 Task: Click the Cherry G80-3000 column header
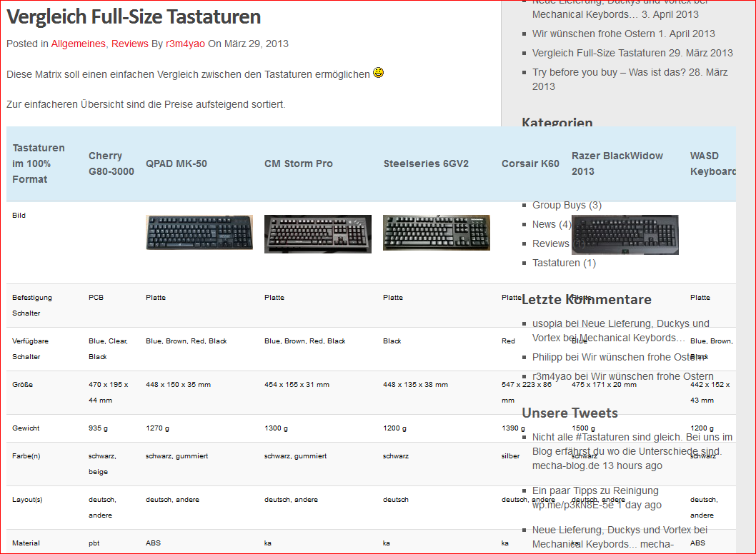pos(111,163)
